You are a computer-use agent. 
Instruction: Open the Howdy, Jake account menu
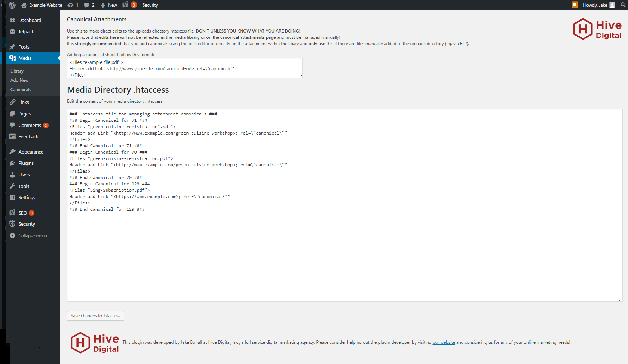[x=599, y=5]
